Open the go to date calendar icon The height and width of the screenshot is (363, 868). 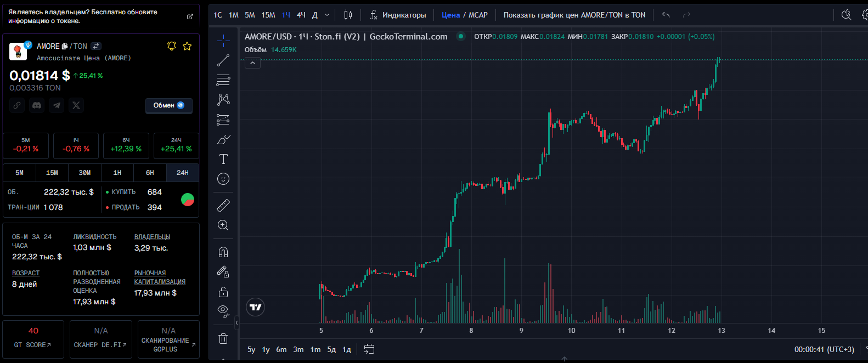coord(369,349)
